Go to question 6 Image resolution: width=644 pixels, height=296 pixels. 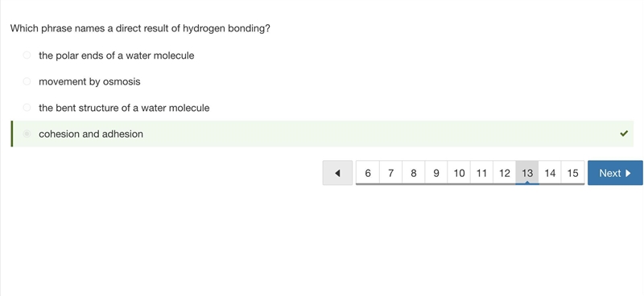368,173
